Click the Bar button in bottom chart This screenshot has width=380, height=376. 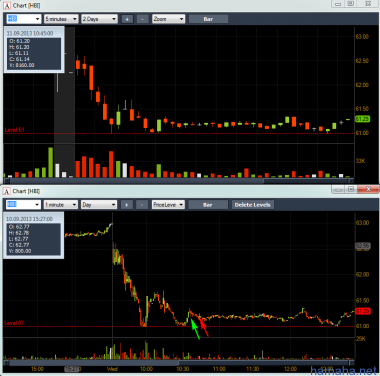[208, 205]
